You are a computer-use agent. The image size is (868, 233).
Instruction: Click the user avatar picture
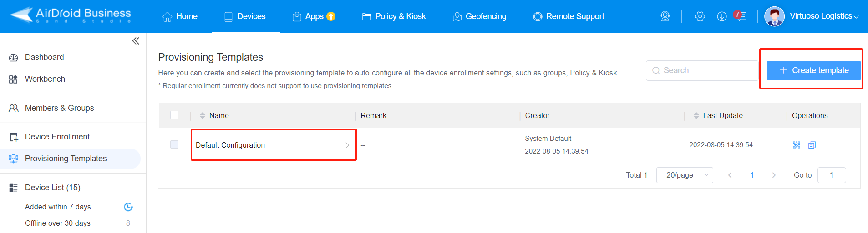774,16
